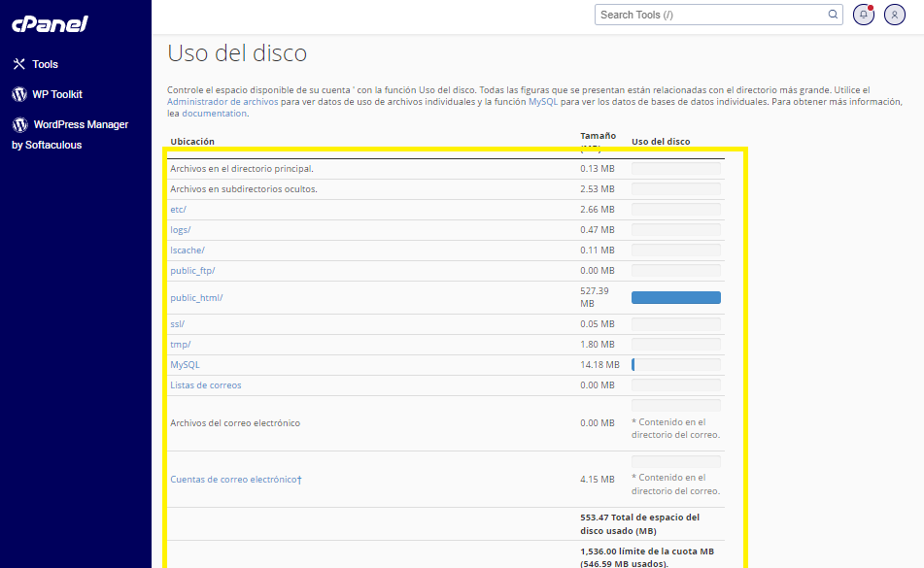Screen dimensions: 924x568
Task: Click the Tools wrench icon in sidebar
Action: (18, 64)
